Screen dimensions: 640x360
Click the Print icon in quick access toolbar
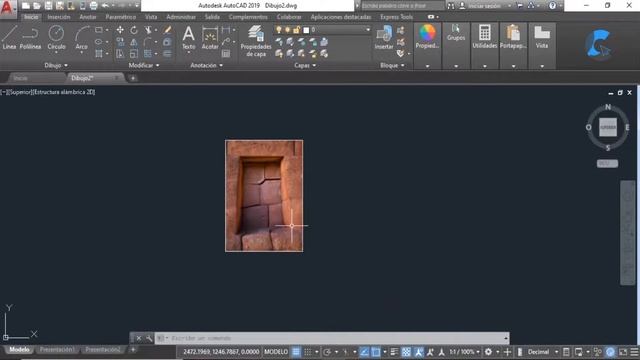click(93, 6)
